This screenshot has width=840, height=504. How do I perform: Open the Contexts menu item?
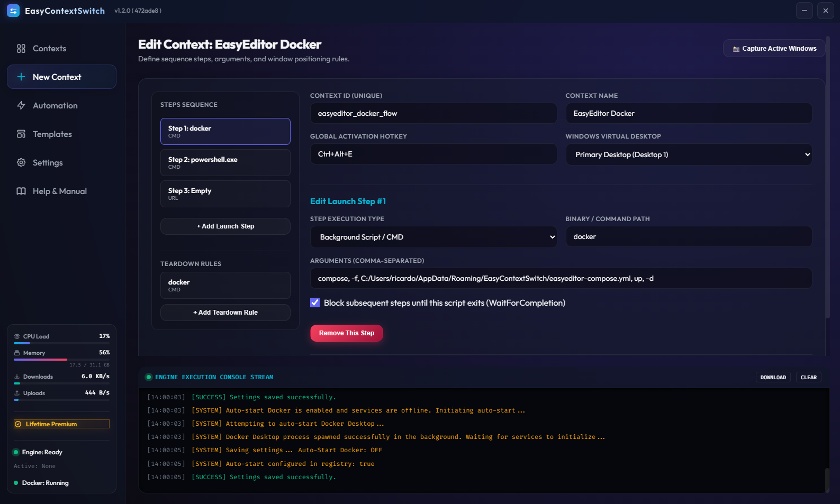61,49
